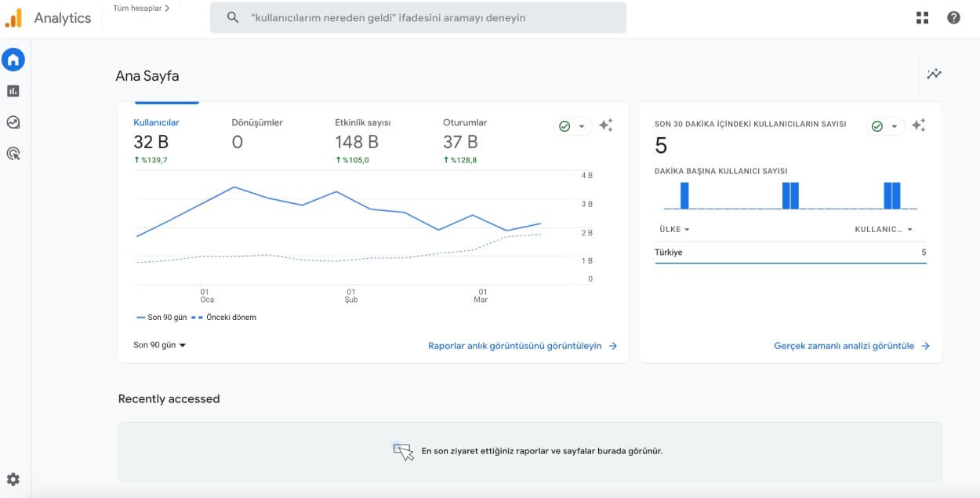The width and height of the screenshot is (980, 498).
Task: Open the Insights trend icon
Action: [934, 74]
